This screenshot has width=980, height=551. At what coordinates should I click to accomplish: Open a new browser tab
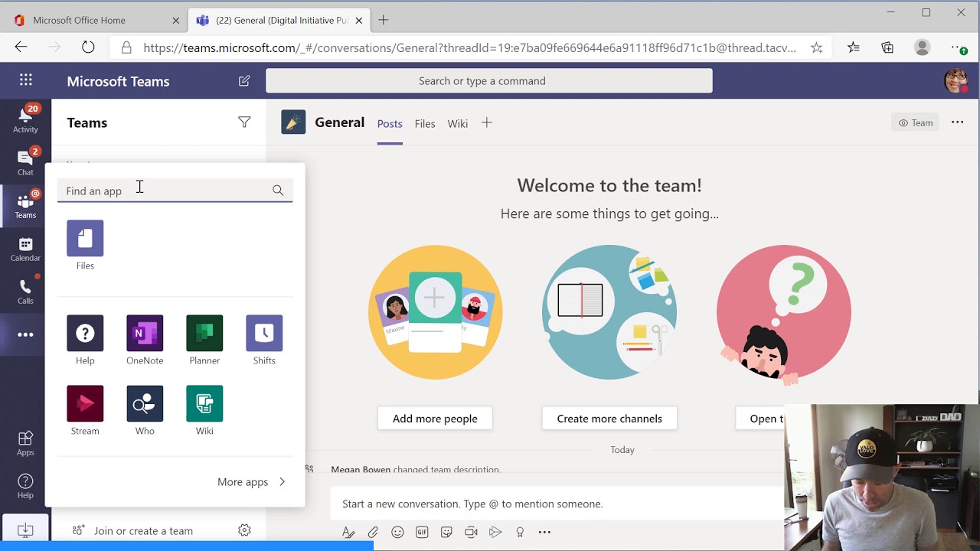coord(384,20)
